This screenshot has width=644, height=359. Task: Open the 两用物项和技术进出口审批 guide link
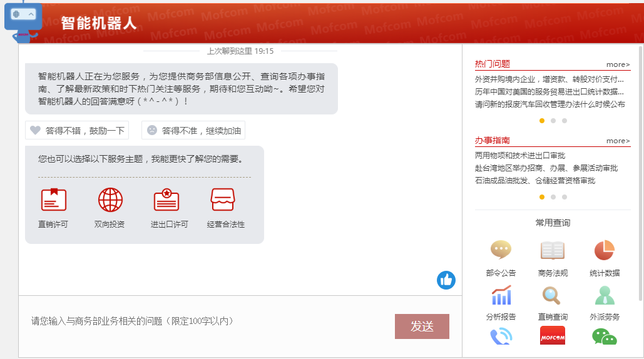(520, 156)
